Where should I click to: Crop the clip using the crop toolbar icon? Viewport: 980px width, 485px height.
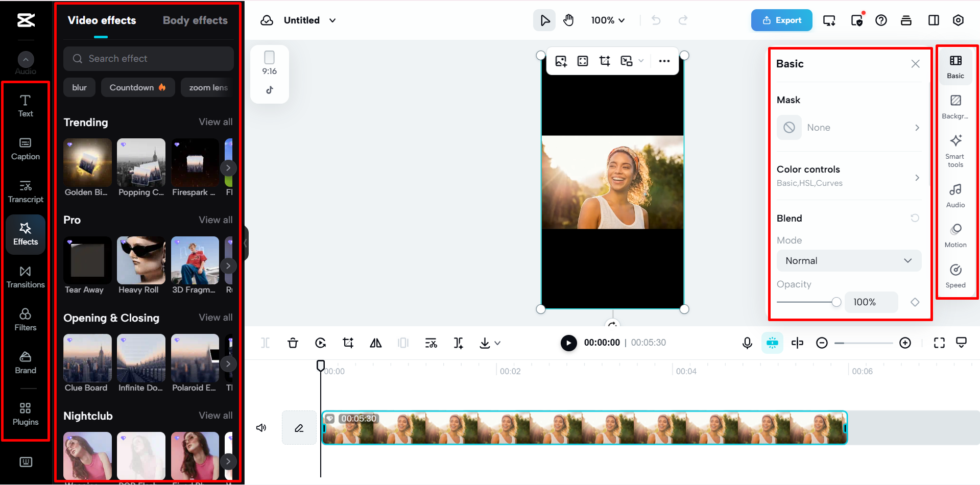[x=348, y=343]
